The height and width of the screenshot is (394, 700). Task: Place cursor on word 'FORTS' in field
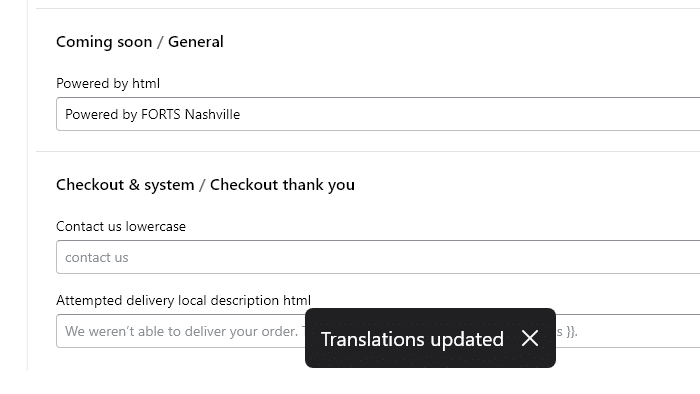[160, 114]
